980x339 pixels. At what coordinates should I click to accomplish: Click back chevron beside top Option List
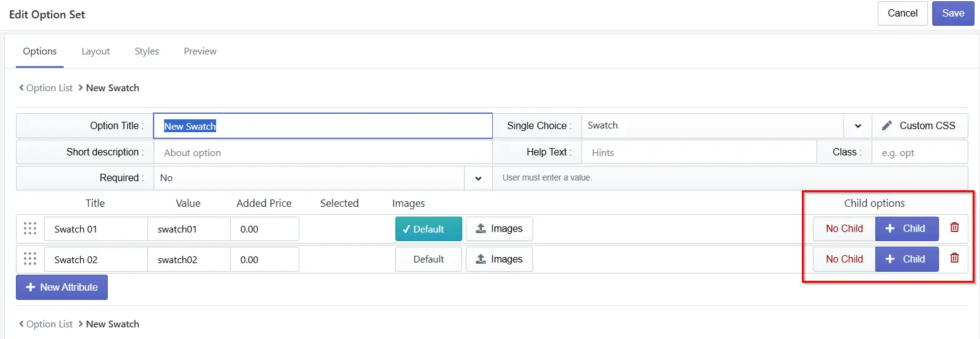21,88
